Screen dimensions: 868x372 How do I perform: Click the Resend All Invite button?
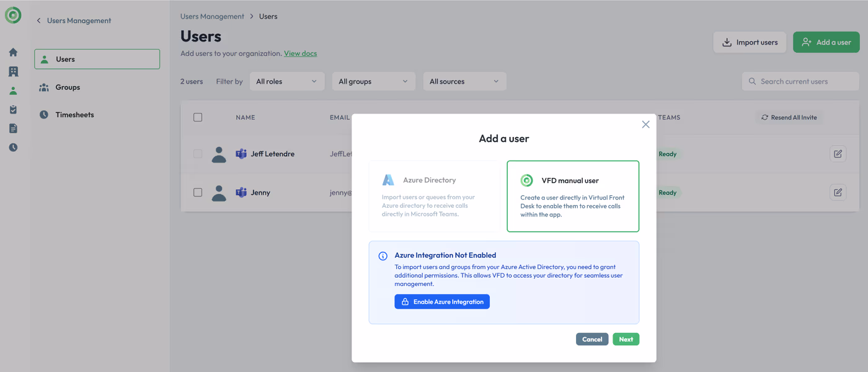coord(789,117)
